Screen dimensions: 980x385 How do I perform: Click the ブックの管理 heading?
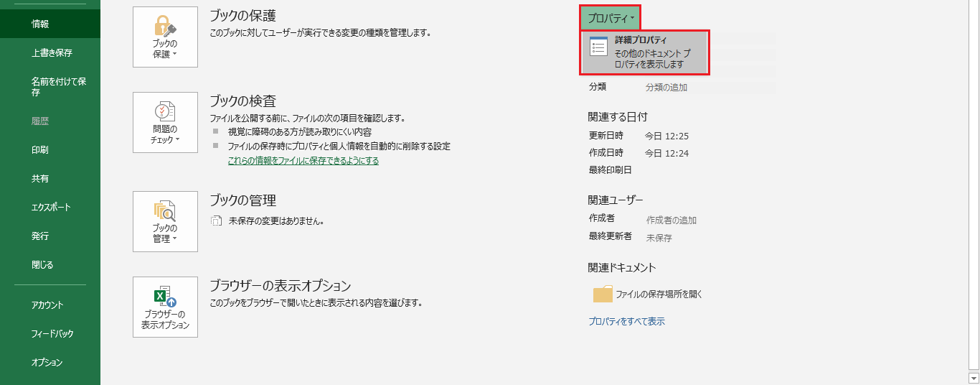point(242,200)
